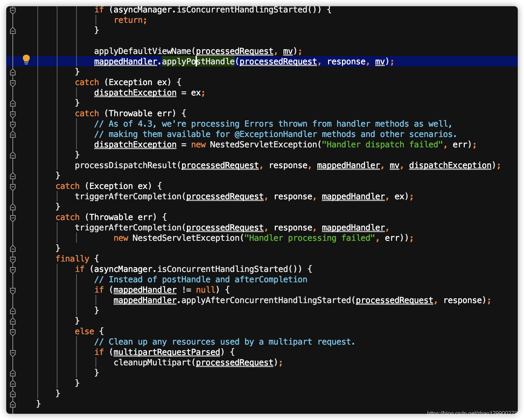Click the highlighted applyPostHandle method name

pyautogui.click(x=198, y=62)
